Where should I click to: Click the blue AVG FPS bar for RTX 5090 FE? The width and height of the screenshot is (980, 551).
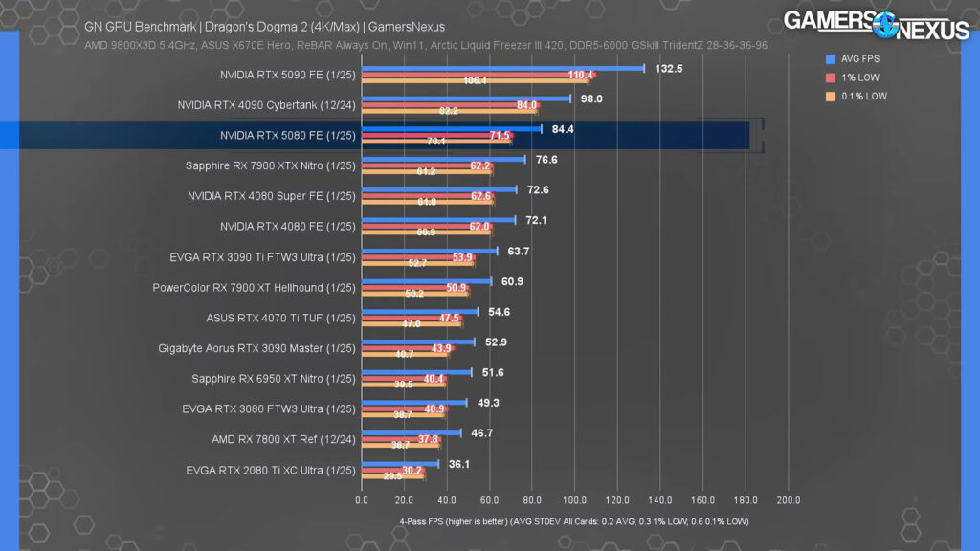[503, 68]
